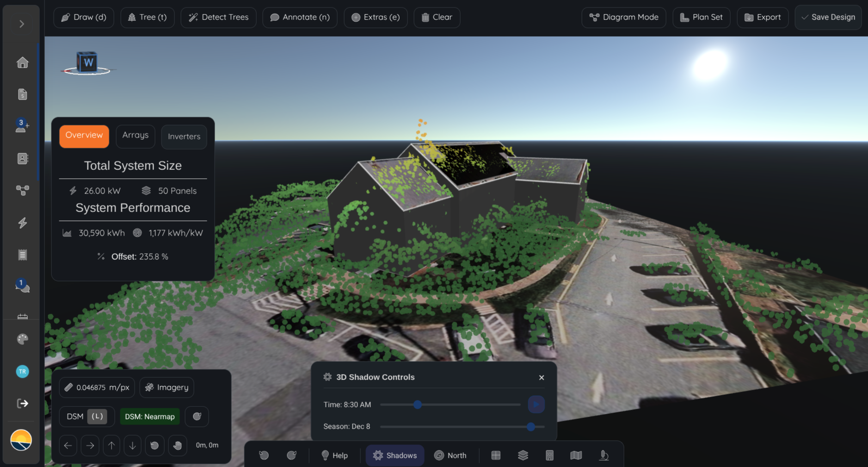Switch to the Arrays tab

click(135, 136)
